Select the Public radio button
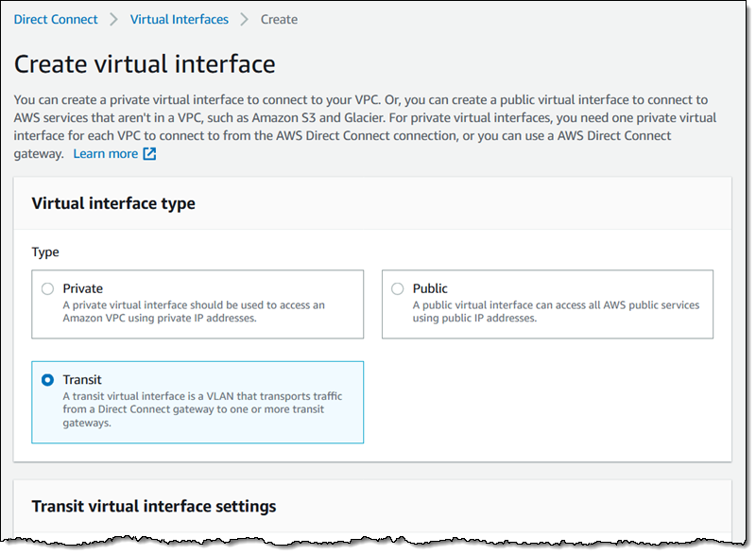The width and height of the screenshot is (756, 555). point(397,288)
